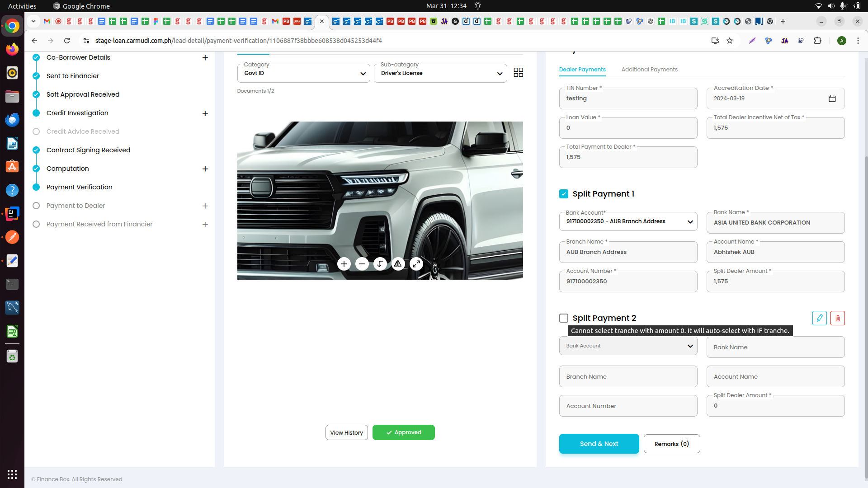
Task: Open View History
Action: coord(346,432)
